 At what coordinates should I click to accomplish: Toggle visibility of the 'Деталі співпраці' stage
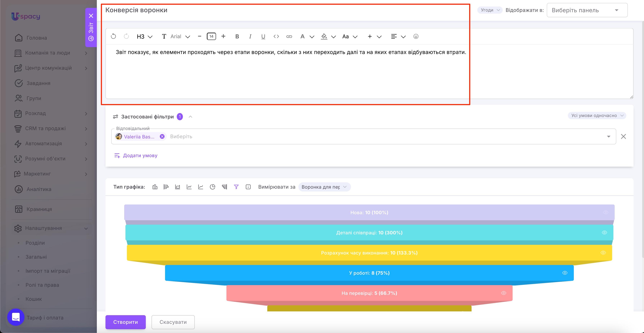click(x=604, y=233)
